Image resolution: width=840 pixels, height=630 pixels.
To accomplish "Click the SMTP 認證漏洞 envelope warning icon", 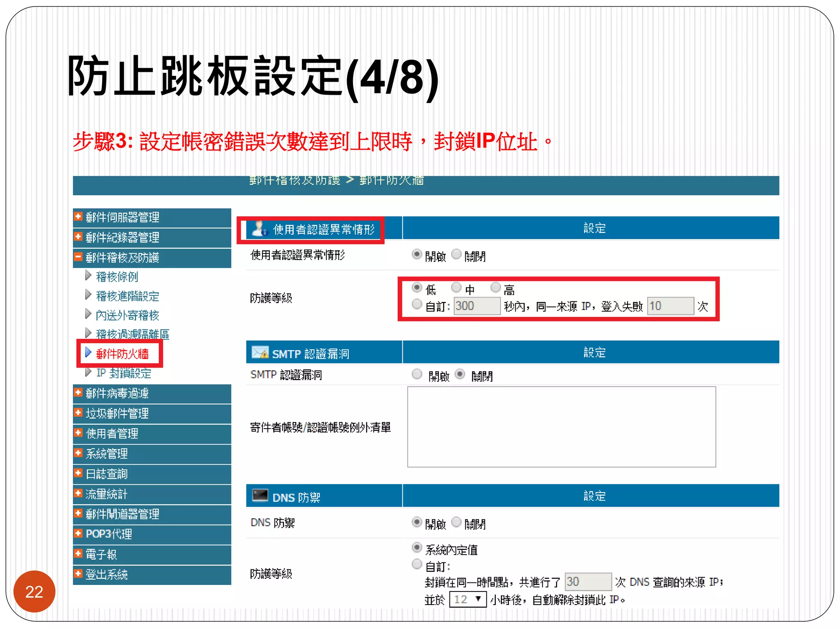I will [x=260, y=352].
